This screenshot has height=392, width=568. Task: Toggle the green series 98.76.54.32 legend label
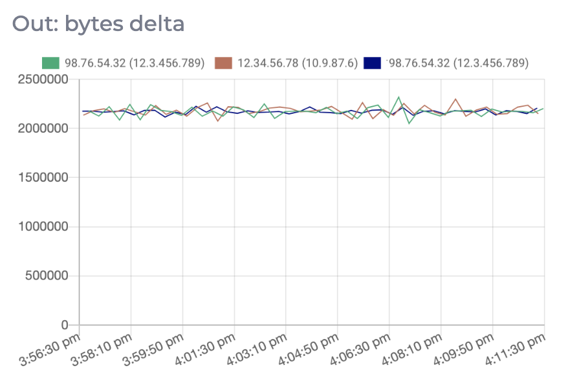[x=134, y=63]
